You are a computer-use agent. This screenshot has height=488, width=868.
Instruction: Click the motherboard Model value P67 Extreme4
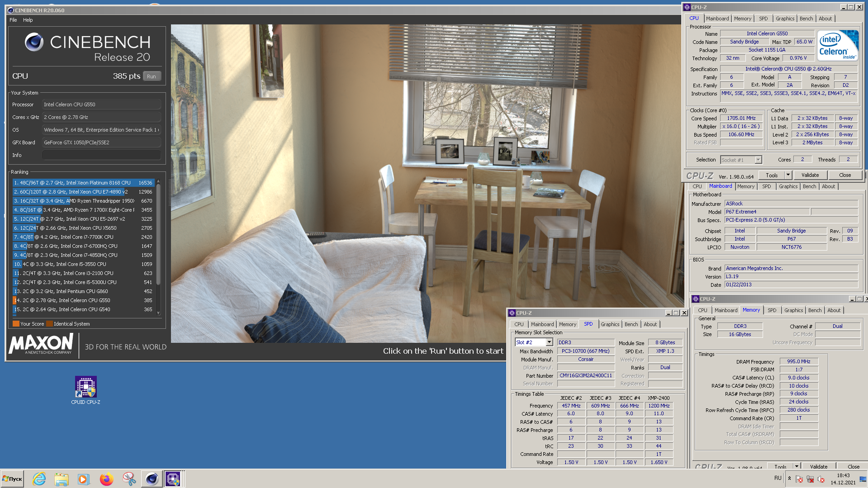[x=767, y=212]
